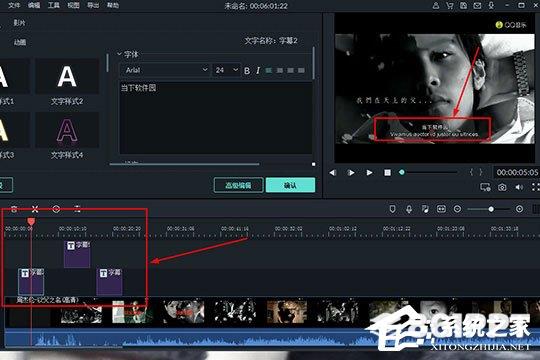Screen dimensions: 540x360
Task: Click the 高级编辑 advanced edit button
Action: (238, 185)
